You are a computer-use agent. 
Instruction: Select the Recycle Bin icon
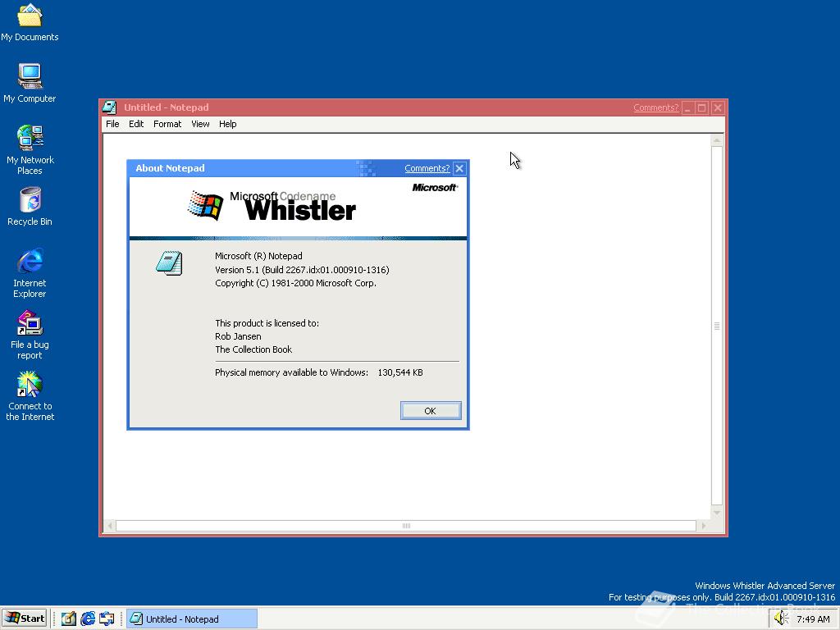(30, 207)
